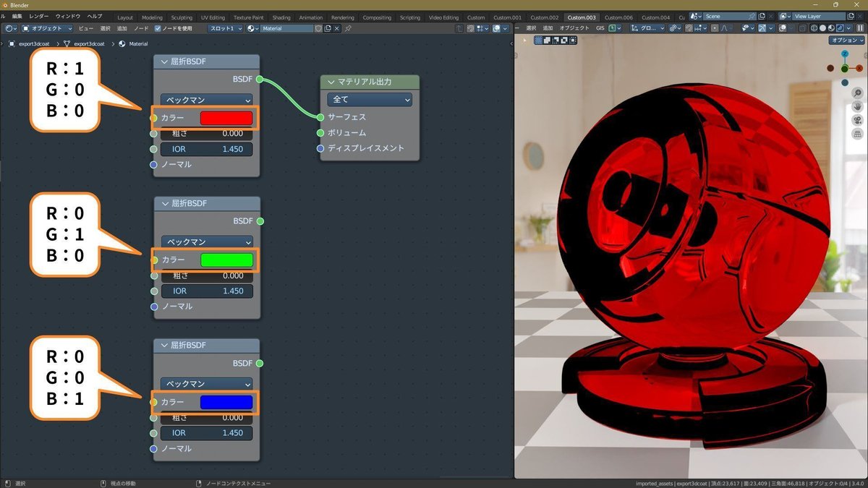Toggle viewport snapping magnet
The width and height of the screenshot is (868, 488).
tap(689, 28)
